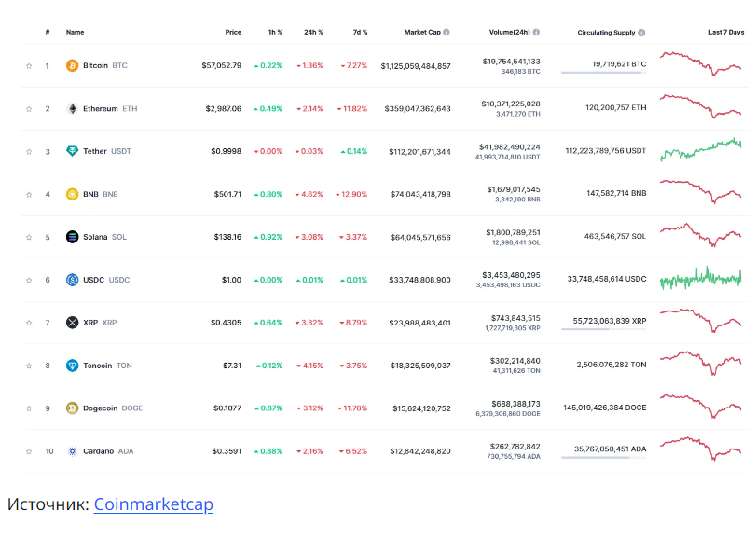Click the Dogecoin logo icon
Screen dimensions: 756x539
(x=72, y=408)
